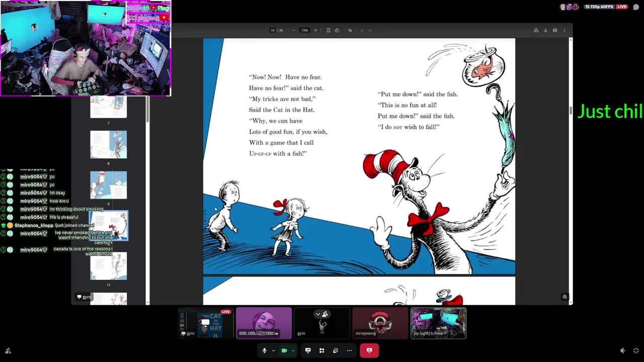
Task: Select the current page 10 thumbnail
Action: pyautogui.click(x=109, y=225)
